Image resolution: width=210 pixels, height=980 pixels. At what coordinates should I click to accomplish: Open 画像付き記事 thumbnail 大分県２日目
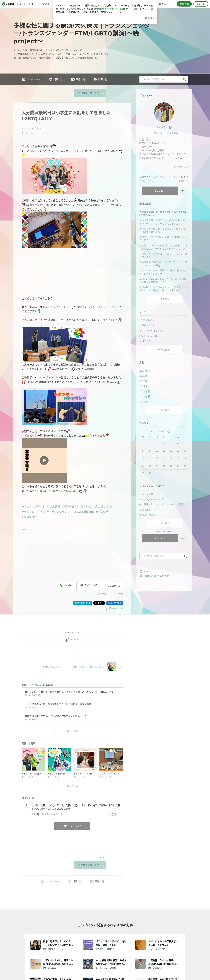point(34,759)
